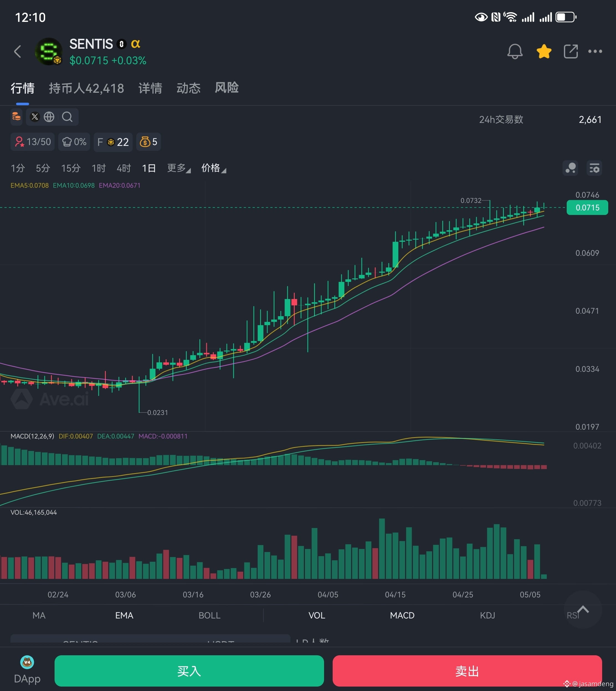Tap the 0.0231 low price marker
This screenshot has height=691, width=616.
click(x=157, y=413)
